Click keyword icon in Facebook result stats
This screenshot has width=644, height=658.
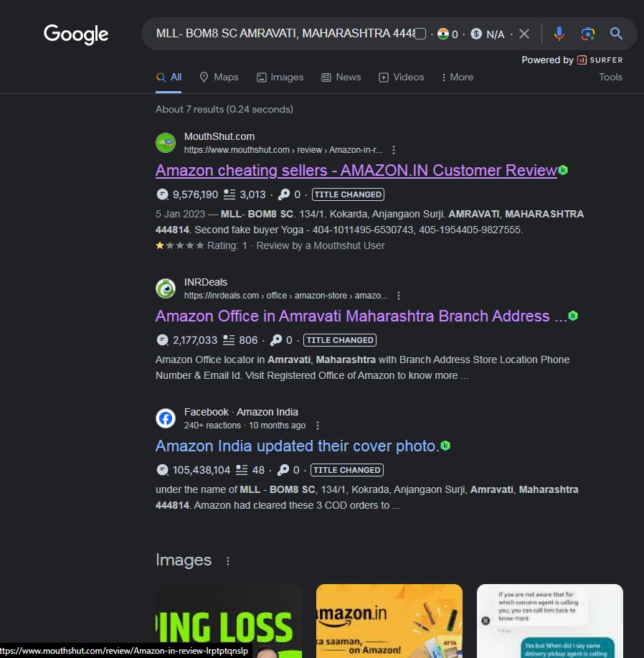[283, 470]
